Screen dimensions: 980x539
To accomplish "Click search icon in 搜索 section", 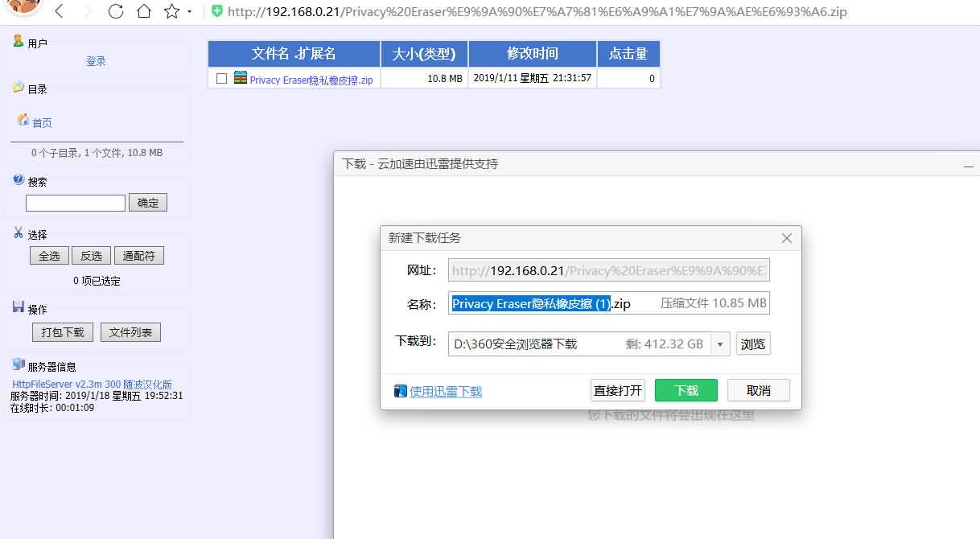I will click(x=19, y=179).
